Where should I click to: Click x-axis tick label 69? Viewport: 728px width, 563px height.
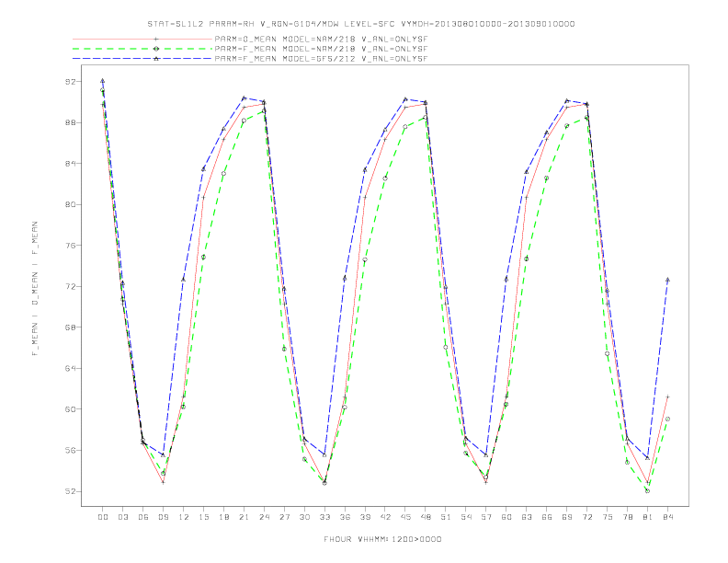pos(567,517)
